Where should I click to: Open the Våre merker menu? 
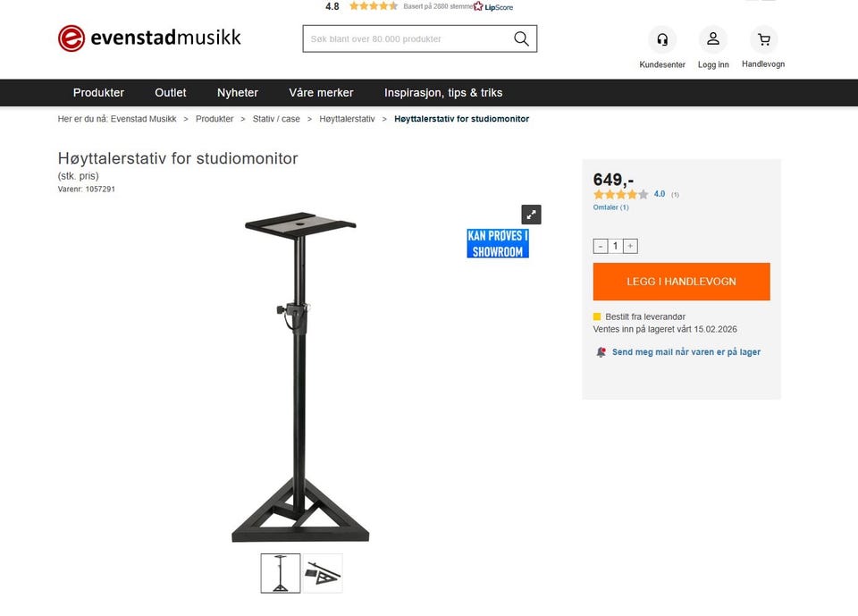321,93
